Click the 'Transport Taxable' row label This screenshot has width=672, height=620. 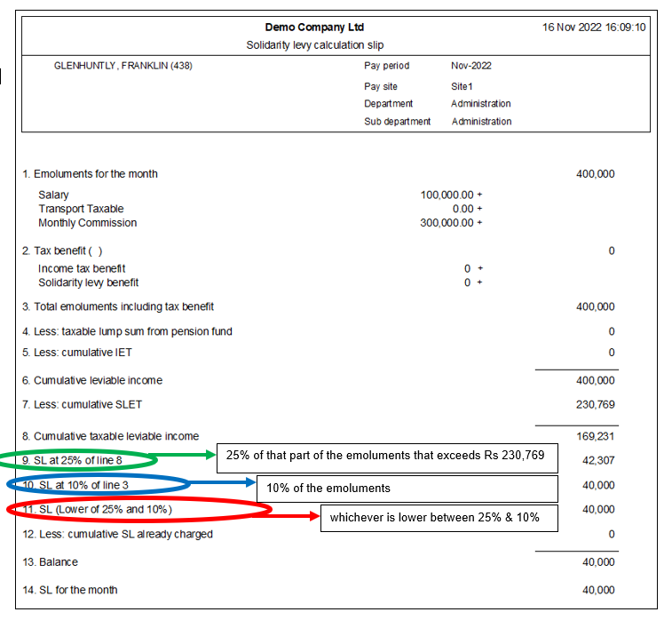pos(81,209)
